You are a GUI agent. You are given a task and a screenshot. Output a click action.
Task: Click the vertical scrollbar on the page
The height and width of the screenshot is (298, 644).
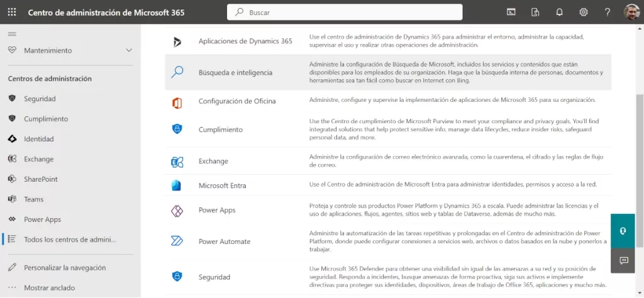point(640,170)
